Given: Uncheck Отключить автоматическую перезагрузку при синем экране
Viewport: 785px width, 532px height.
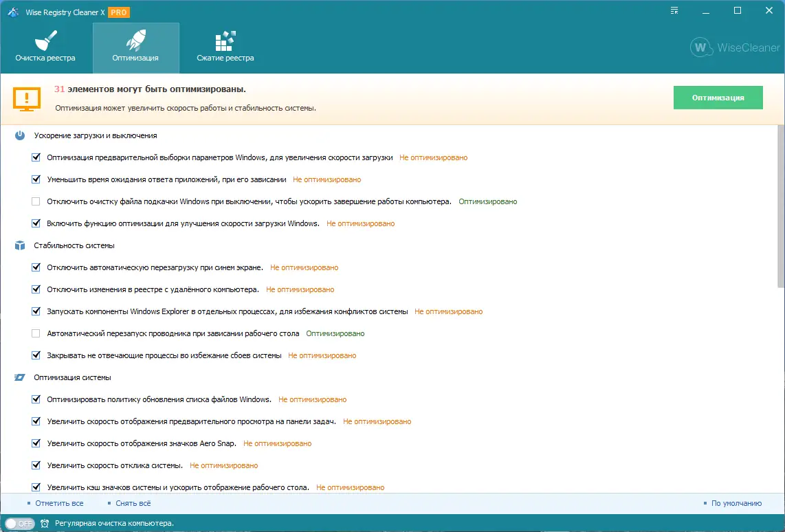Looking at the screenshot, I should click(x=36, y=268).
